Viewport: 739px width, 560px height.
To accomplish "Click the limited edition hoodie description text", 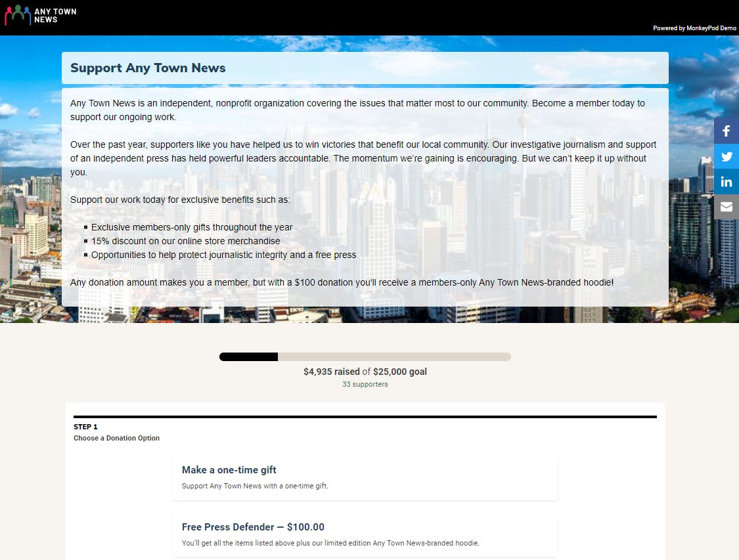I will pyautogui.click(x=330, y=543).
